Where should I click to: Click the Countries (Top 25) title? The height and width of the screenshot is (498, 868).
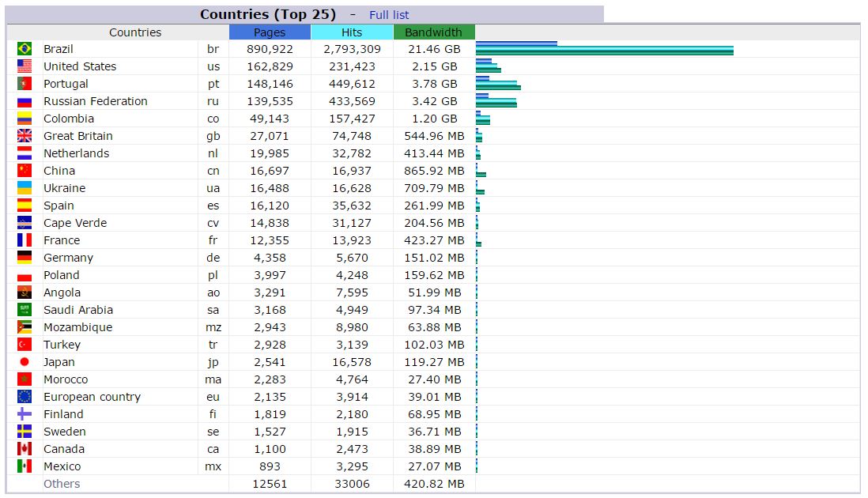(x=268, y=14)
